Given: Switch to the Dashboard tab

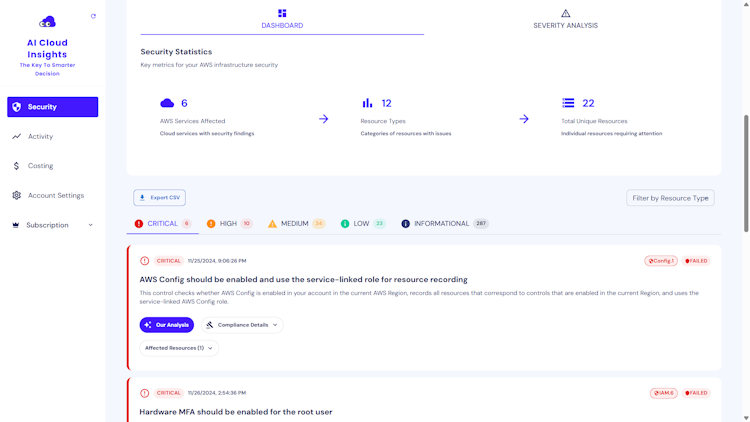Looking at the screenshot, I should [x=282, y=19].
